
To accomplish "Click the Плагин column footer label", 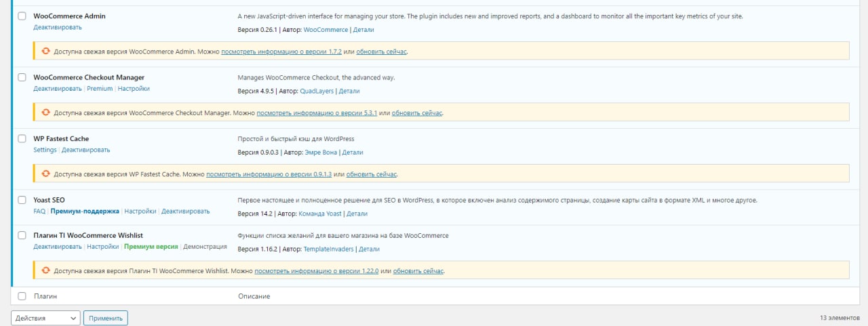I will click(45, 296).
